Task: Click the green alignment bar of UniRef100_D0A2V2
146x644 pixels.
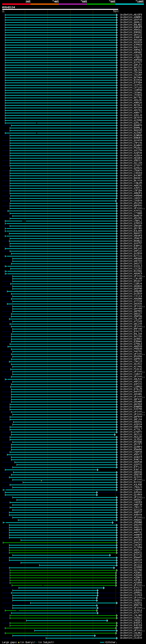Action: [60, 543]
